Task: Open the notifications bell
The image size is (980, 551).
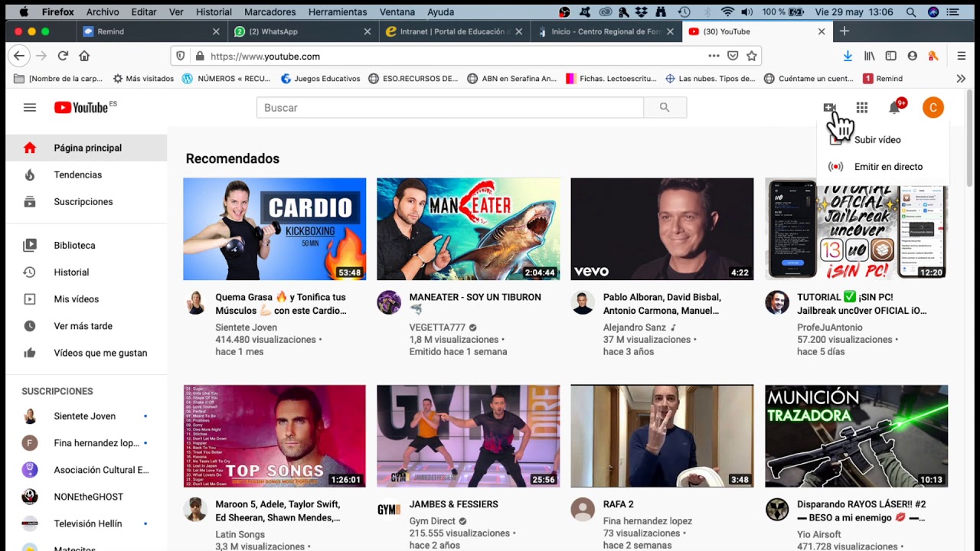Action: 894,108
